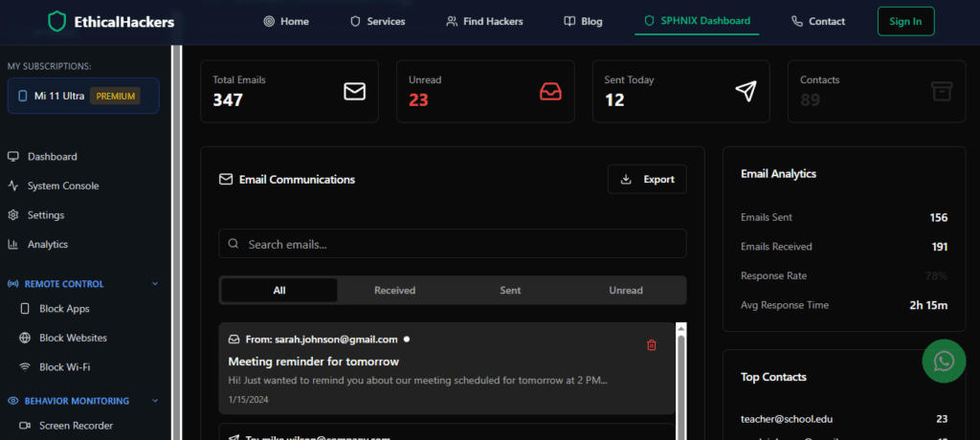980x440 pixels.
Task: Collapse the Behavior Monitoring section
Action: pyautogui.click(x=155, y=401)
